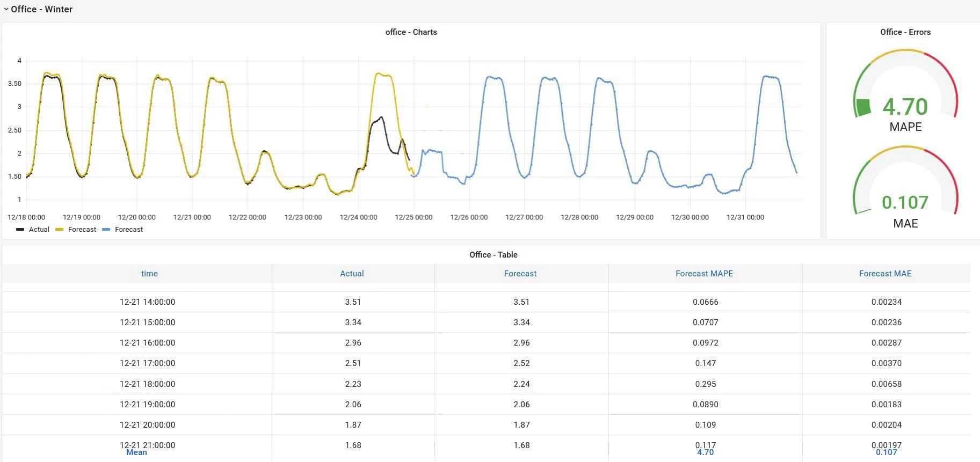Click the 12/31 00:00 x-axis label

(745, 217)
